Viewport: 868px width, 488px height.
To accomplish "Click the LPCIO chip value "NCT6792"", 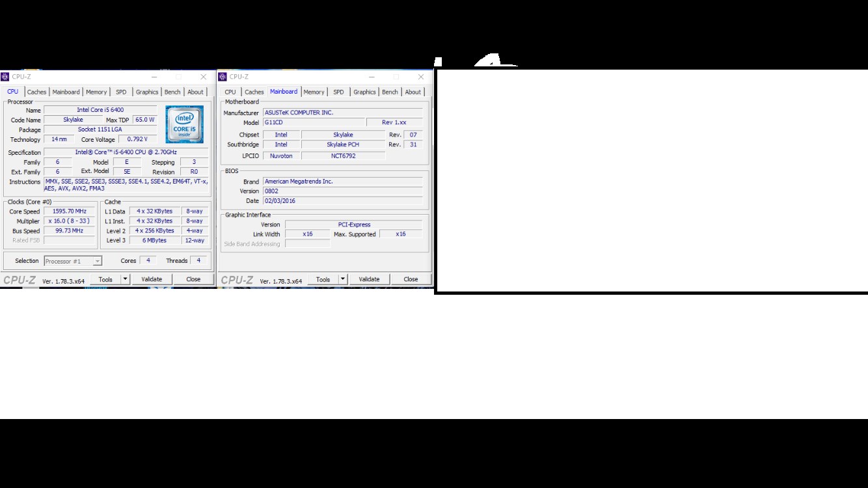I will click(x=343, y=156).
